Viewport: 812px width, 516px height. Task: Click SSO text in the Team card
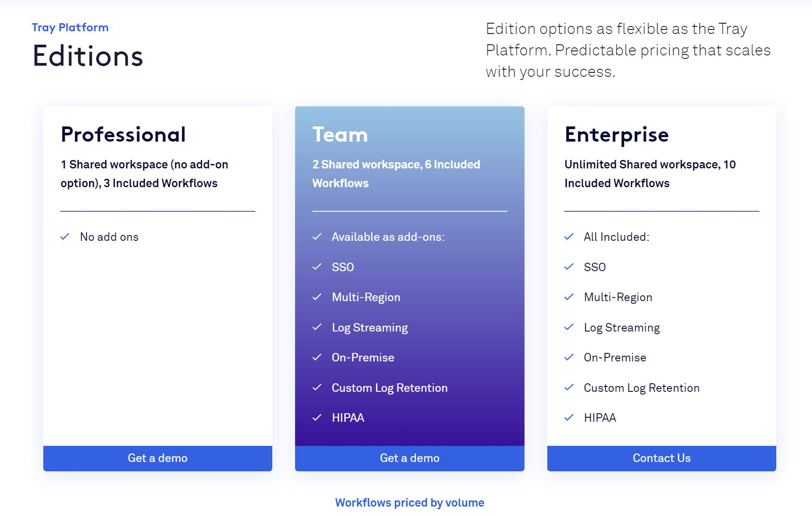point(343,267)
